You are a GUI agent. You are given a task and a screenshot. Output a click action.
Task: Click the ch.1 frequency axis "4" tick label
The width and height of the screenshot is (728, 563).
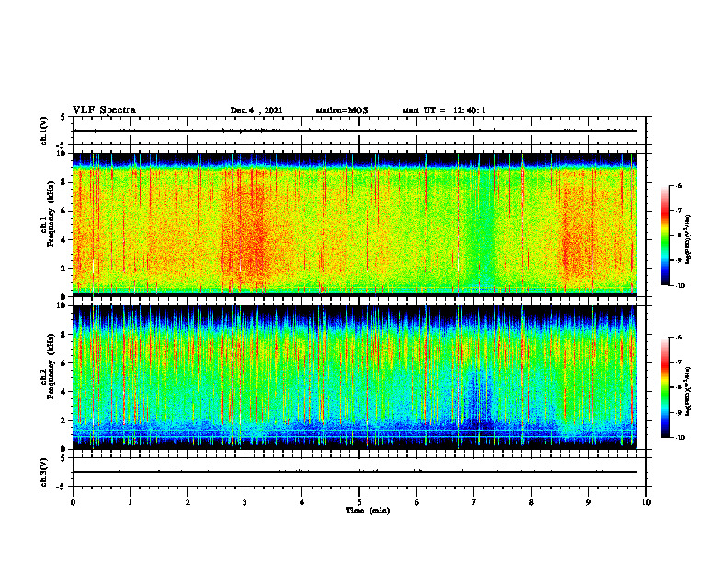coord(63,240)
